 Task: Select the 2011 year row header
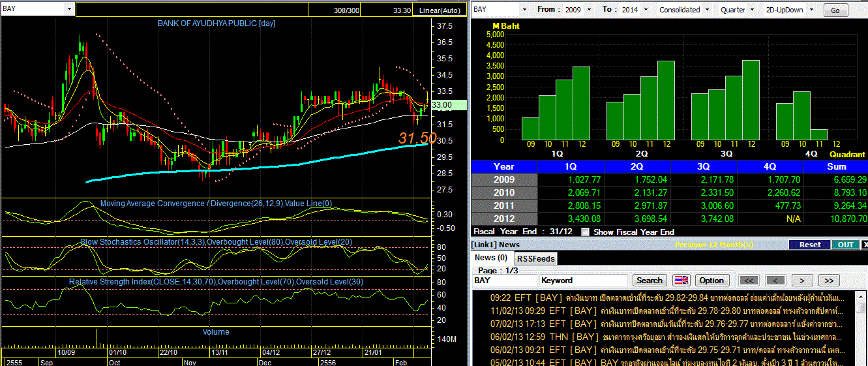coord(504,206)
